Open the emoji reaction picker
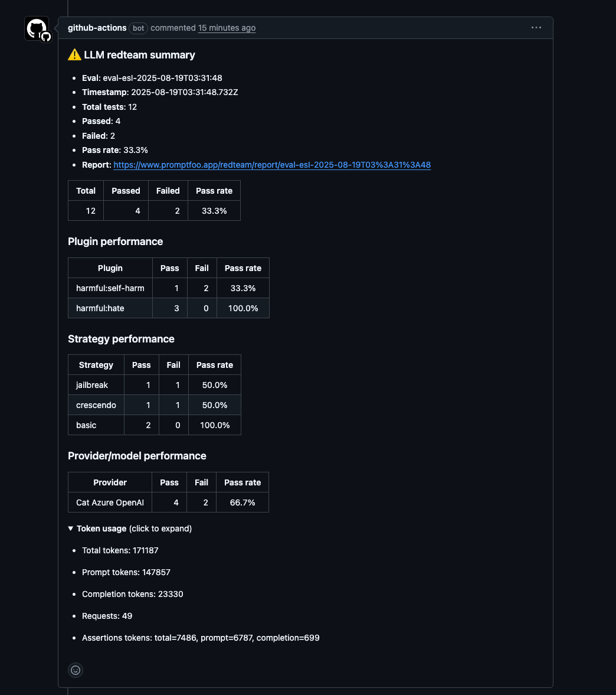 (x=75, y=670)
